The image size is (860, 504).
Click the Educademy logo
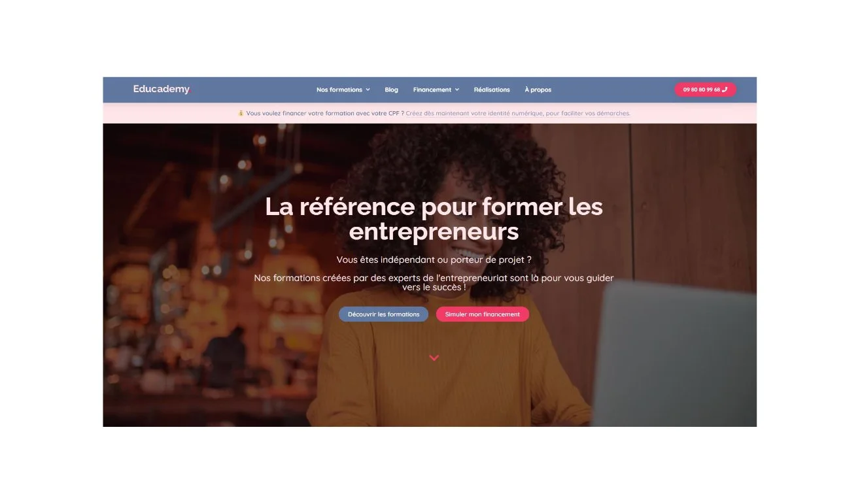coord(162,90)
